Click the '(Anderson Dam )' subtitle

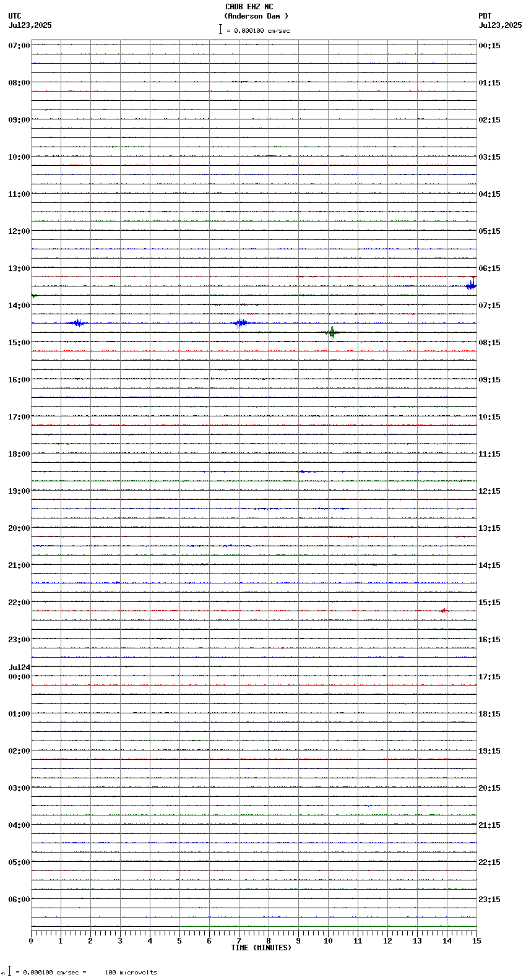256,16
